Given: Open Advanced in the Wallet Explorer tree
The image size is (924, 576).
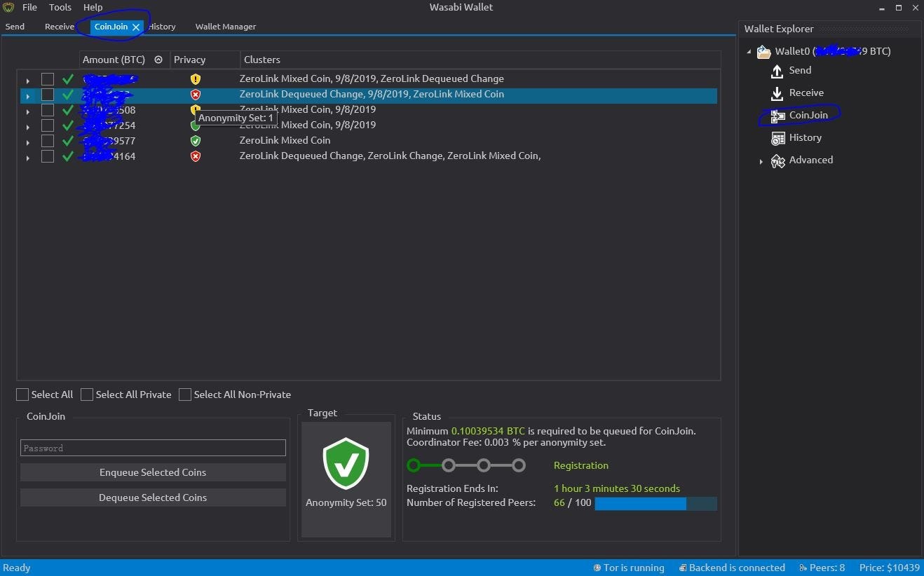Looking at the screenshot, I should (811, 160).
